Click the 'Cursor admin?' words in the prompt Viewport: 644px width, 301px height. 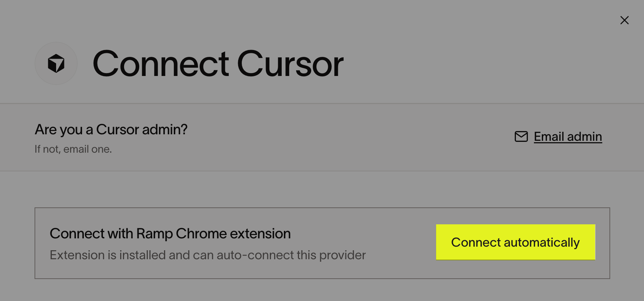pos(142,130)
